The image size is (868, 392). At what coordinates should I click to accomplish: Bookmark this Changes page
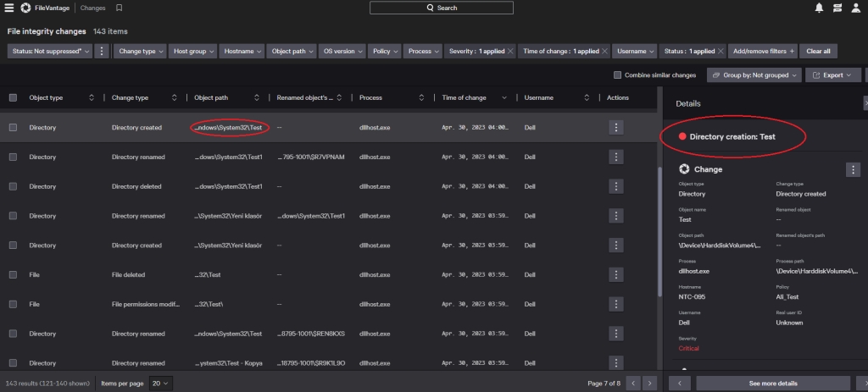coord(120,8)
